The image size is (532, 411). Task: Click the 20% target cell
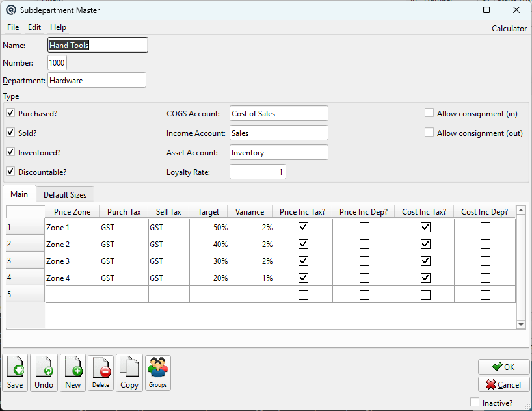pos(209,278)
